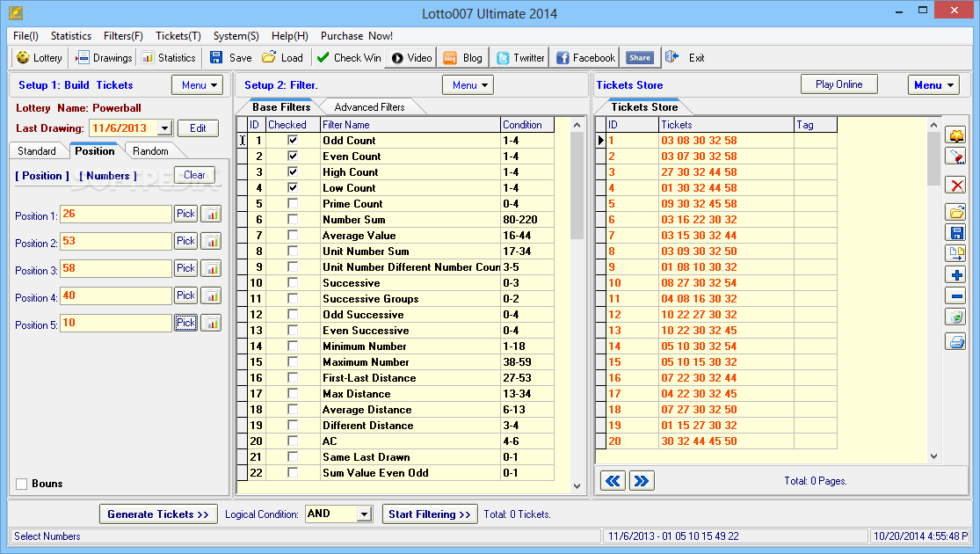The height and width of the screenshot is (554, 980).
Task: Uncheck the Low Count filter
Action: pos(293,187)
